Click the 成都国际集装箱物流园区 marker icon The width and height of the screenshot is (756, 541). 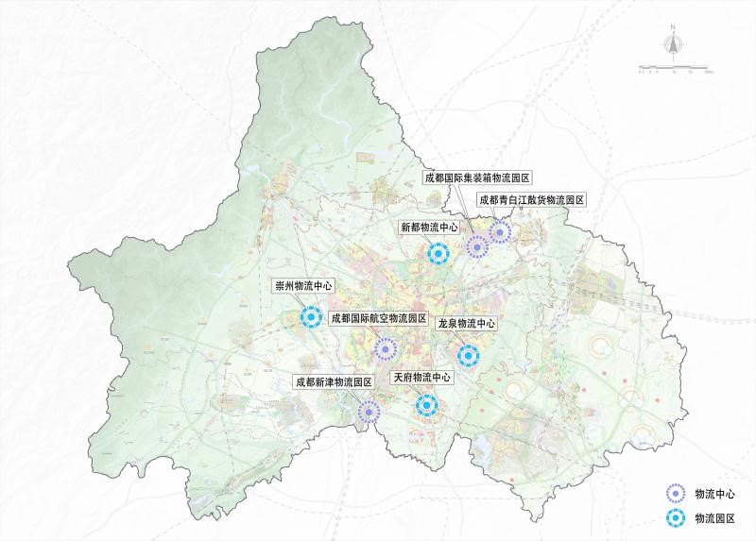(x=477, y=247)
